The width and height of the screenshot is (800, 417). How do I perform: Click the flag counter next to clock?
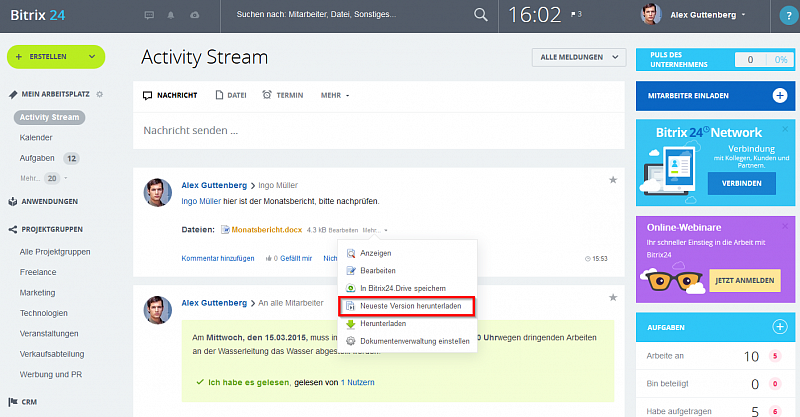(576, 14)
